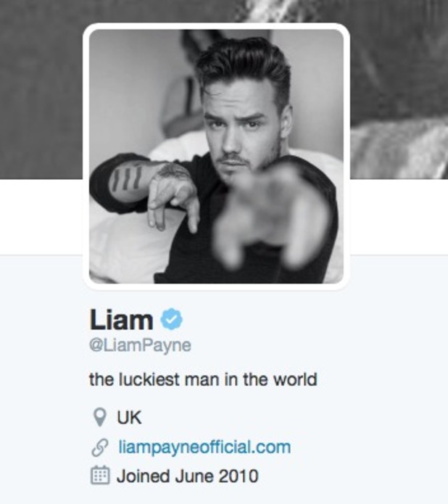Click the blue verified checkmark badge
The height and width of the screenshot is (504, 448).
click(x=172, y=319)
